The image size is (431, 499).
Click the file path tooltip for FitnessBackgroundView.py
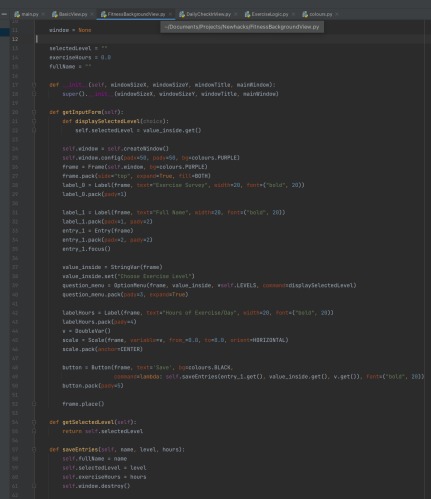pyautogui.click(x=242, y=27)
